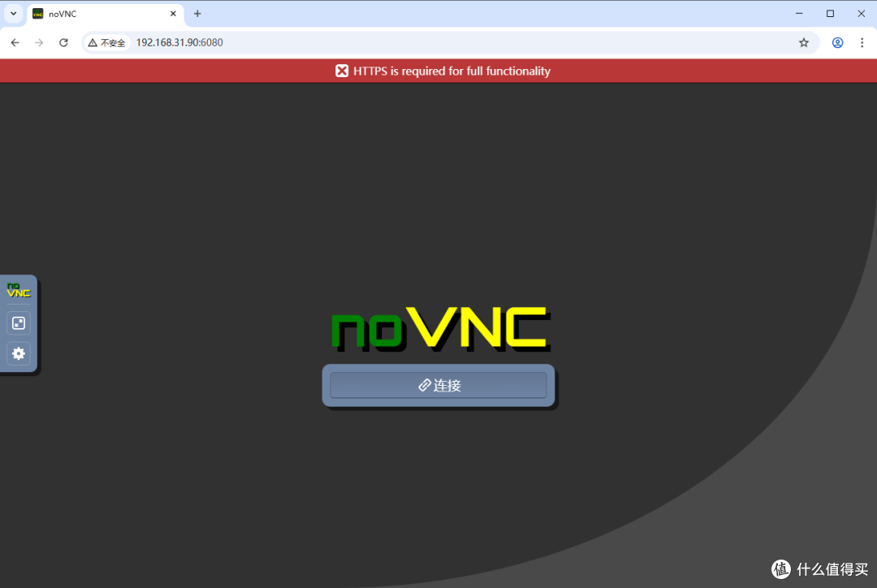Open noVNC settings gear in side panel

(19, 353)
